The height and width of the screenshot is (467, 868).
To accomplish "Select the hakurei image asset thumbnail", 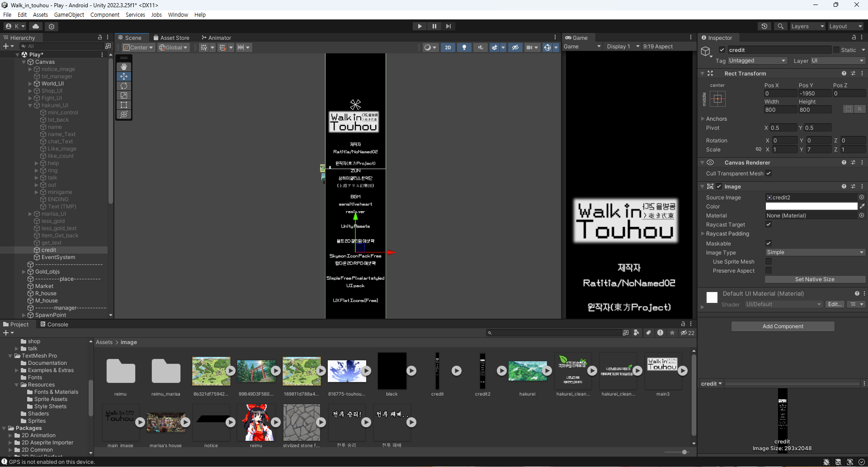I will (x=528, y=371).
